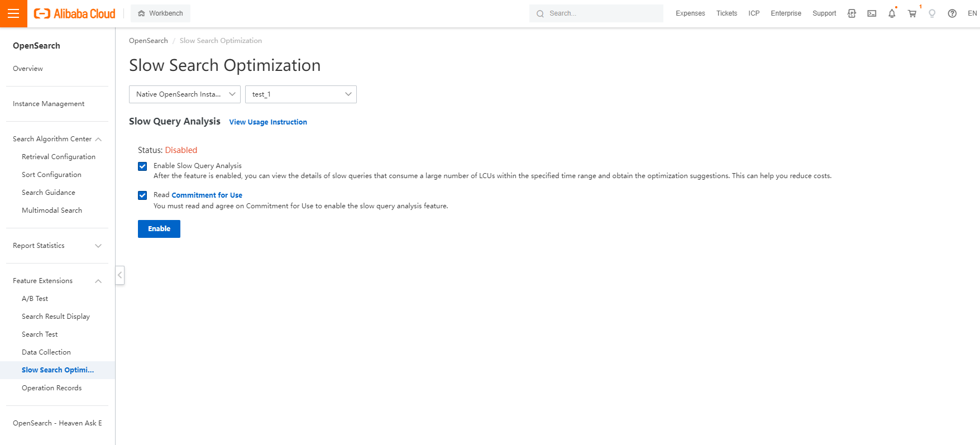
Task: Open the ICP menu
Action: point(754,13)
